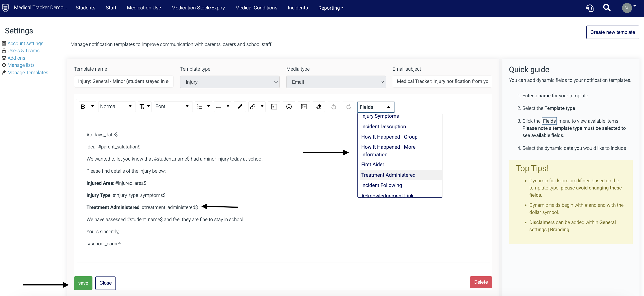Undo the last edit
The image size is (644, 296).
pyautogui.click(x=333, y=107)
